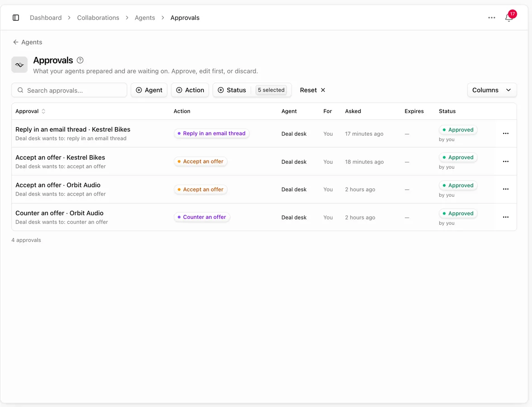
Task: Click the Asked column header
Action: pyautogui.click(x=353, y=111)
